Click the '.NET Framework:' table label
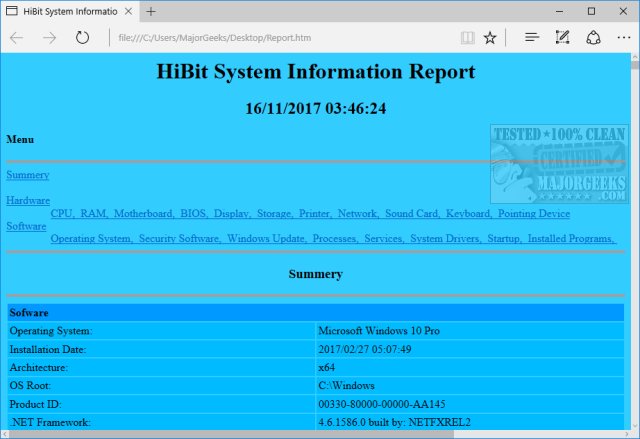 [x=50, y=422]
